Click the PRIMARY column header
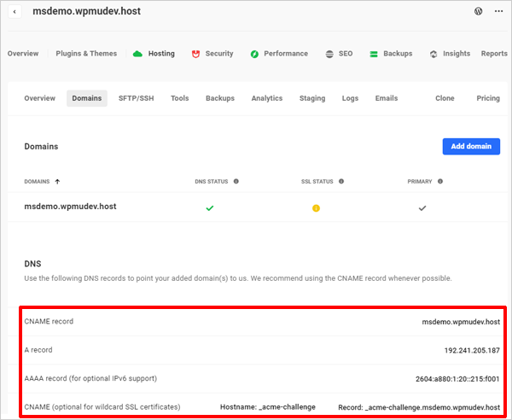 [x=420, y=182]
